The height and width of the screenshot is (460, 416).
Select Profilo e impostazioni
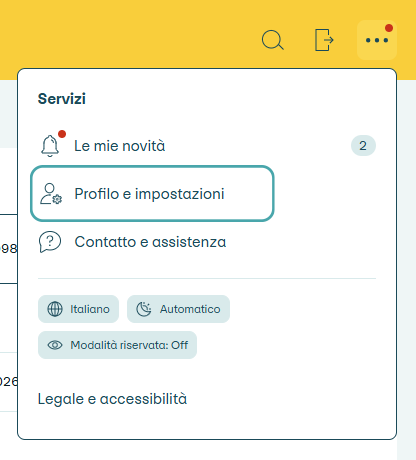pyautogui.click(x=152, y=194)
